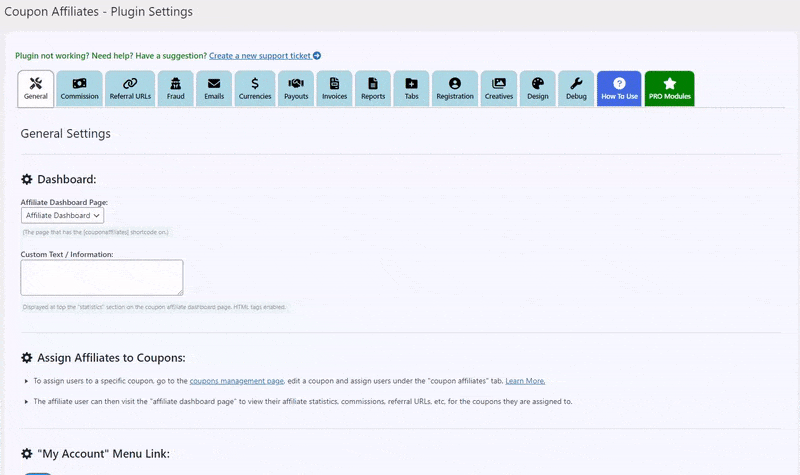
Task: Follow the Learn More link
Action: point(525,381)
